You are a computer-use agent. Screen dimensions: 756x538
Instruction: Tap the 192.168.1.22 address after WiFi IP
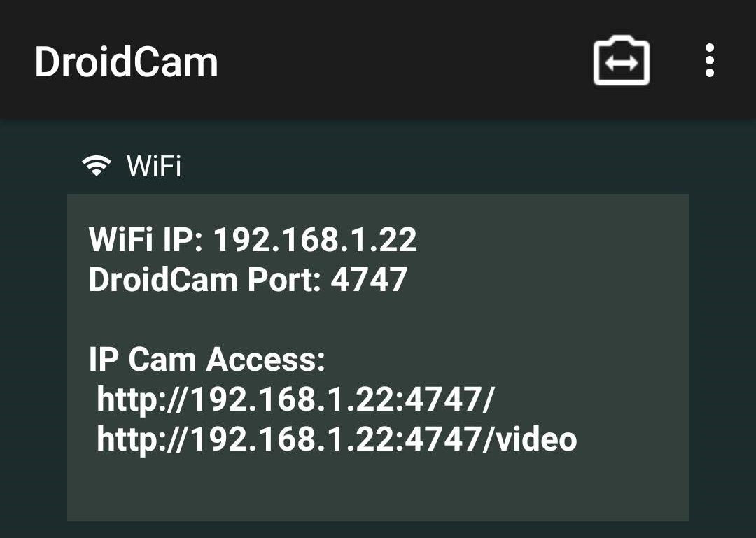pos(315,239)
